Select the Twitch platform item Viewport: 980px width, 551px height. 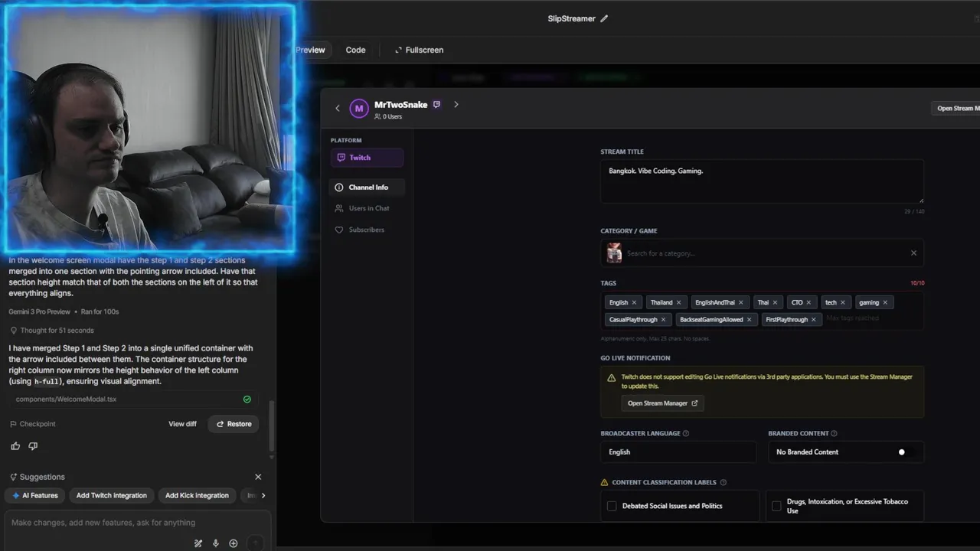(367, 158)
